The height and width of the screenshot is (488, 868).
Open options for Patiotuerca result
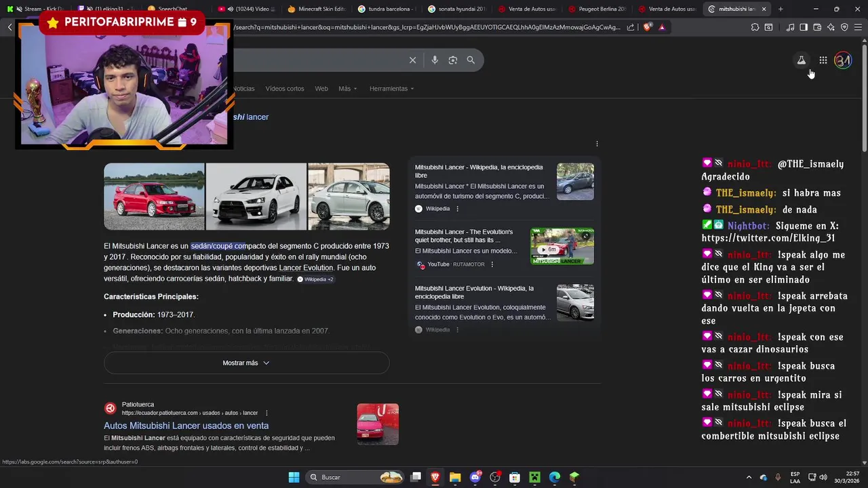point(267,413)
